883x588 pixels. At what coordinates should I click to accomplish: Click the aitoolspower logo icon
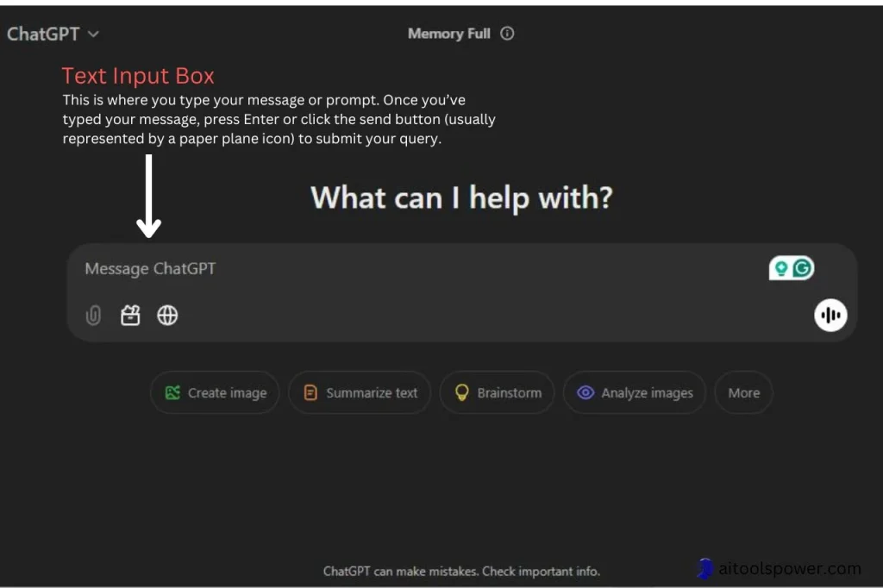(705, 568)
